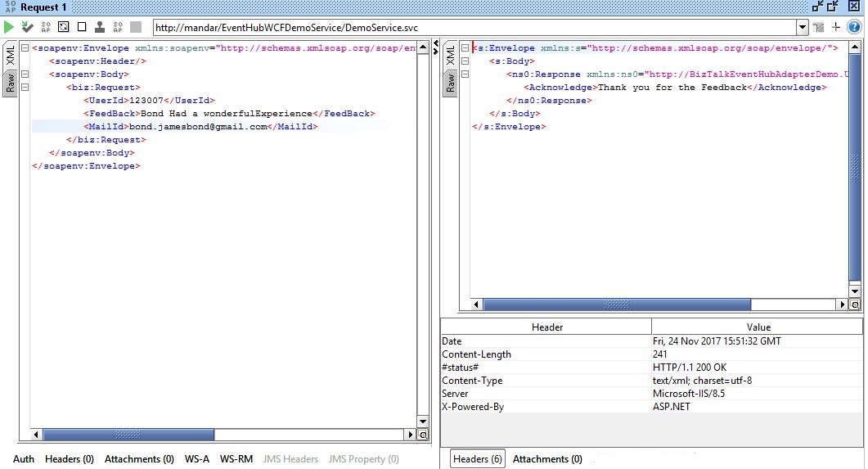
Task: Click the first SOAP icon in the toolbar
Action: pyautogui.click(x=46, y=26)
